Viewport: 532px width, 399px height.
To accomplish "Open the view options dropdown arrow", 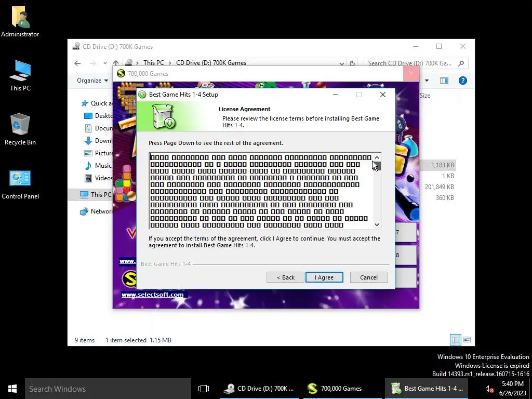I will point(427,81).
